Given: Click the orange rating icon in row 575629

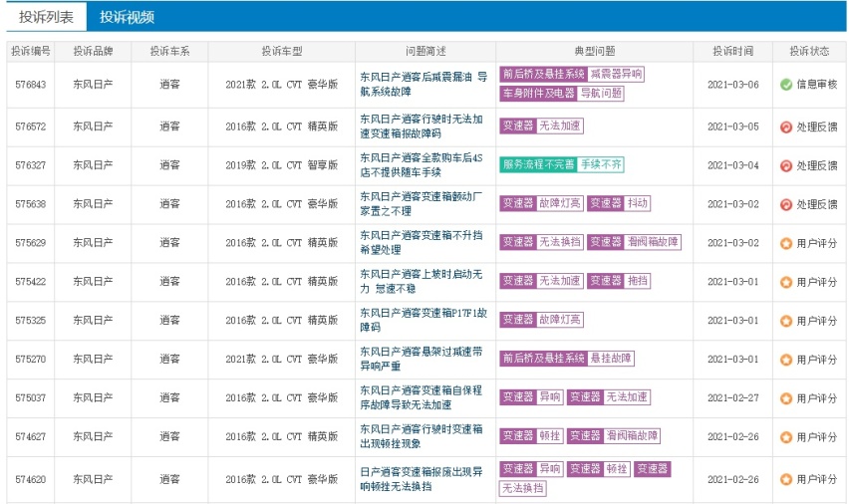Looking at the screenshot, I should [786, 244].
